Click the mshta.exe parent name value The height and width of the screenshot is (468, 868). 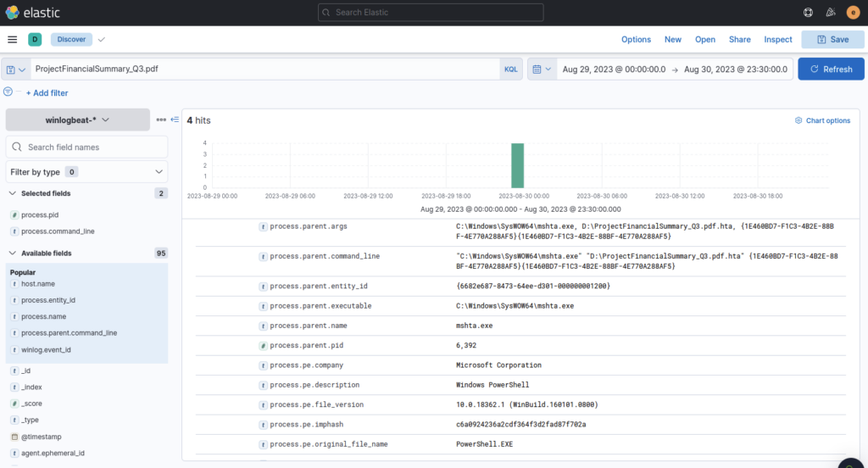point(474,326)
